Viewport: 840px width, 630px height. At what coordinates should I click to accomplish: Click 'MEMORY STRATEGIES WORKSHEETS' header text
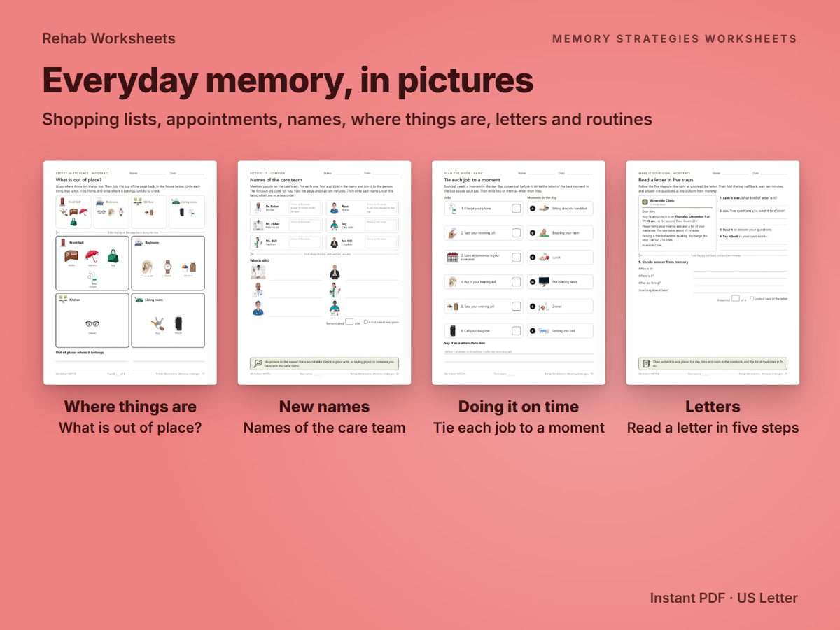[x=674, y=39]
